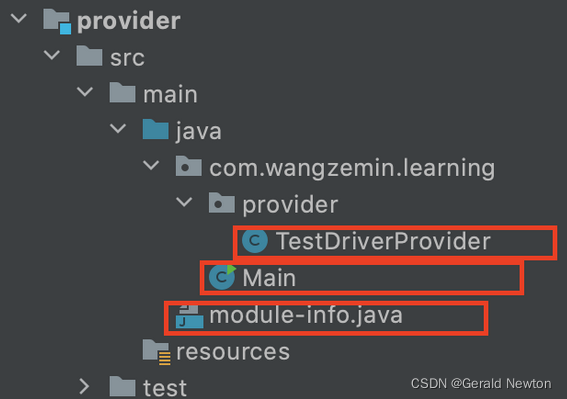Select the Main class label
Viewport: 567px width, 399px height.
(x=269, y=278)
